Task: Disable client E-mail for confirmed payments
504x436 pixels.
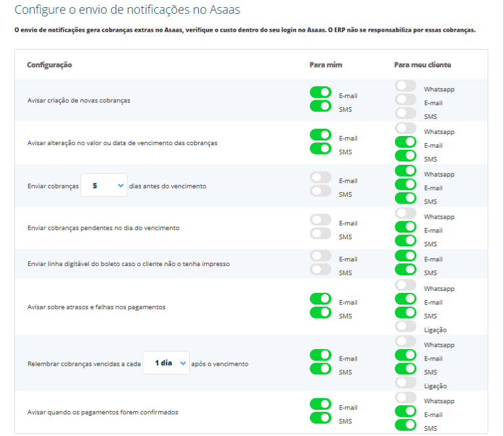Action: point(406,411)
